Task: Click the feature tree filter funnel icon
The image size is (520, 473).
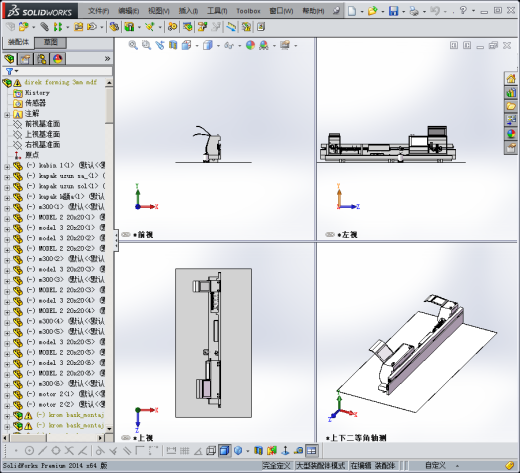Action: [x=9, y=71]
